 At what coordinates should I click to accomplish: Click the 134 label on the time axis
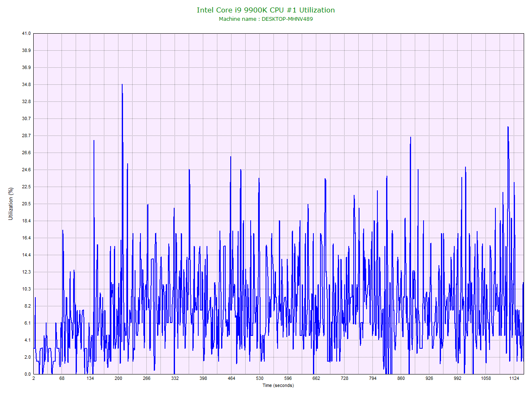point(90,378)
